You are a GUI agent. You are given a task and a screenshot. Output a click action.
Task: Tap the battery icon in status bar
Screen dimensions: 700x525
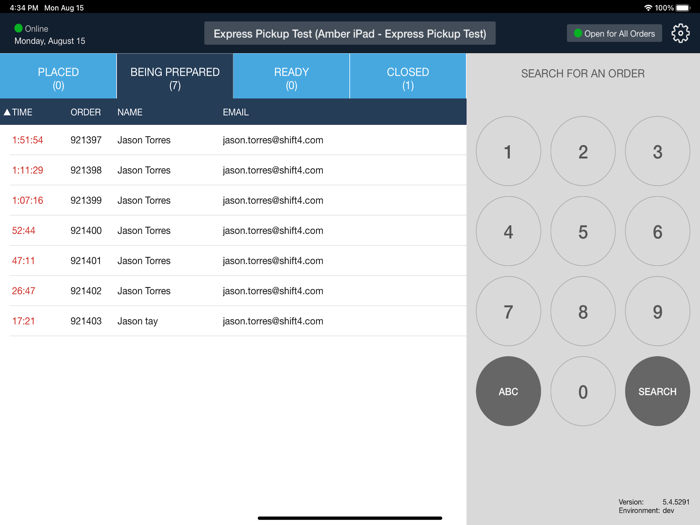pos(683,8)
